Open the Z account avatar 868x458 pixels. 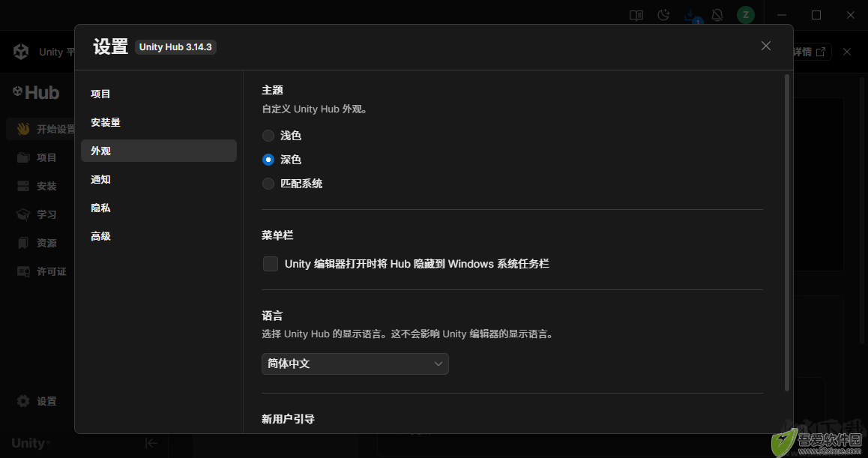pyautogui.click(x=746, y=15)
